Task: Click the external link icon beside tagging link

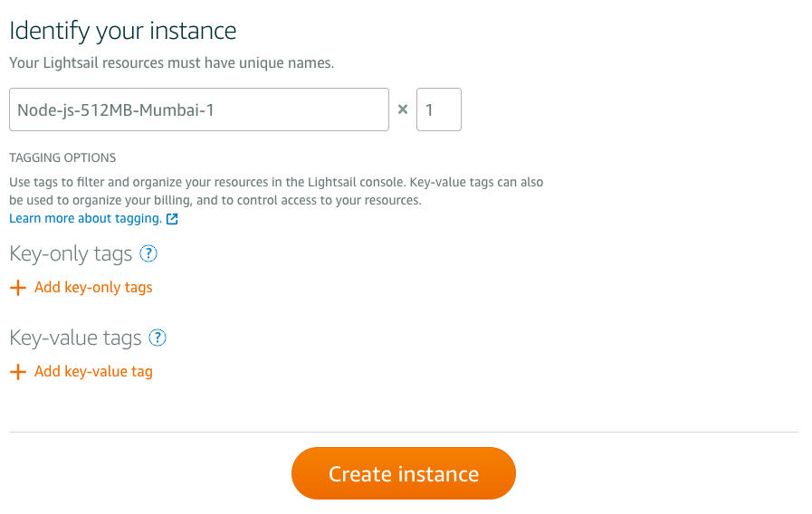Action: 172,219
